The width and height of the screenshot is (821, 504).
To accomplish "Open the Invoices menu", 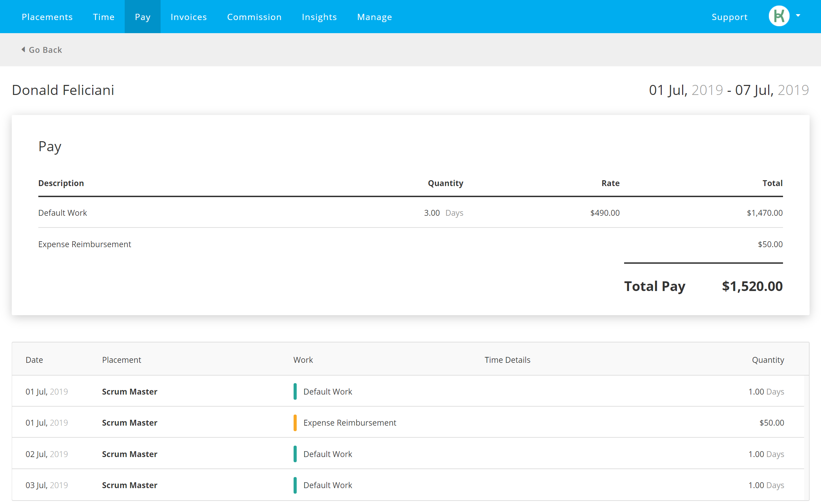I will 189,17.
